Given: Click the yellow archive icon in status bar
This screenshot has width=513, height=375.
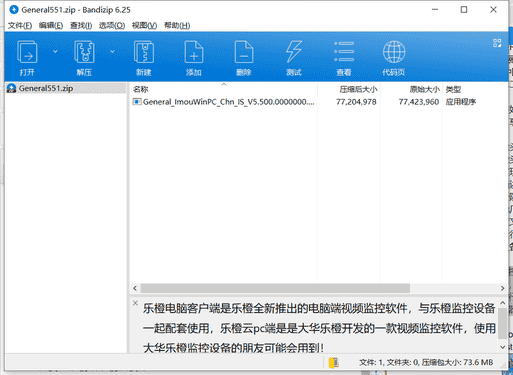Looking at the screenshot, I should (x=334, y=363).
